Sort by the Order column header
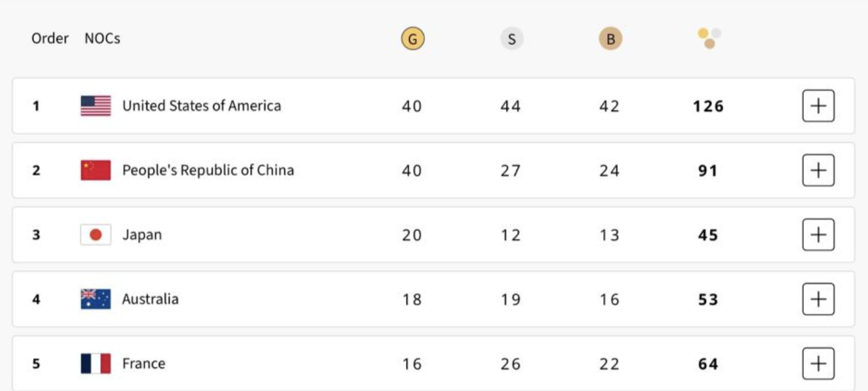Screen dimensions: 868x391 [50, 38]
